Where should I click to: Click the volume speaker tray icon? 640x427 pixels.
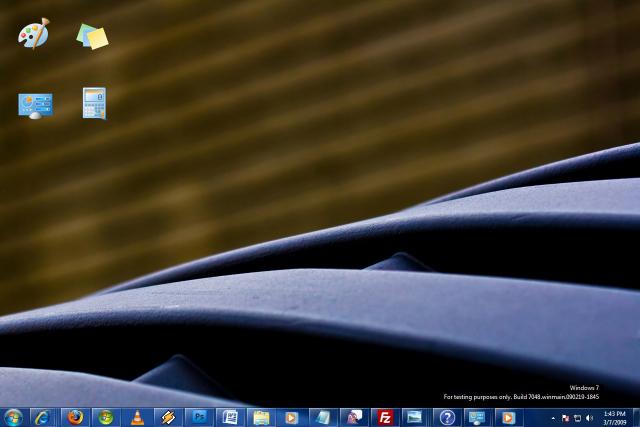pos(589,417)
